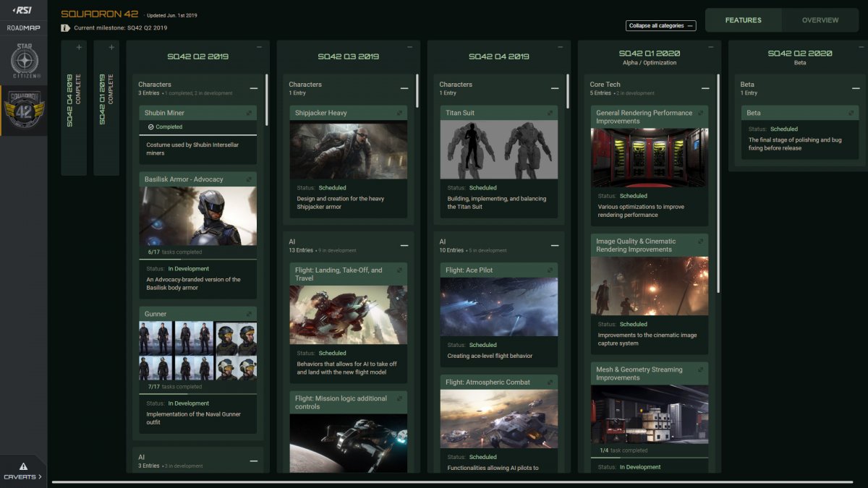Viewport: 868px width, 488px height.
Task: Click 'Current milestone: SQ42 Q2 2019' text
Action: pos(121,28)
